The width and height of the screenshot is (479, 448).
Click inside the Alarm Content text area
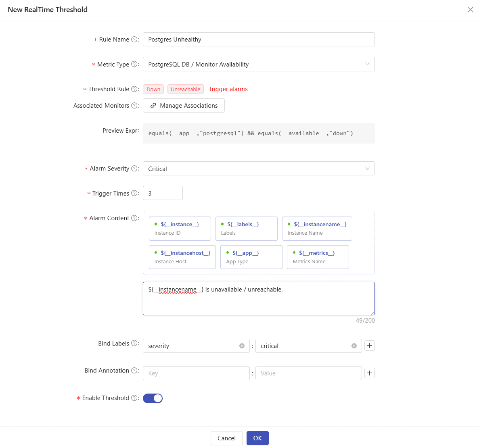point(259,298)
